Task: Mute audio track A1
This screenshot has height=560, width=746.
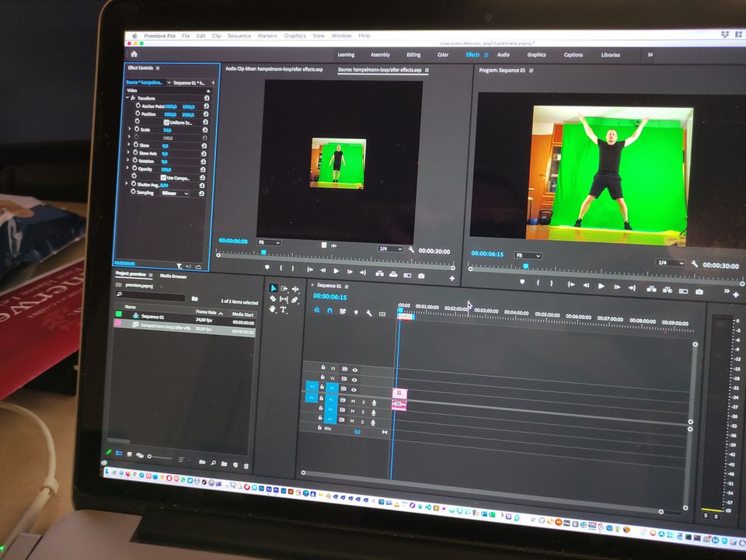Action: (x=353, y=401)
